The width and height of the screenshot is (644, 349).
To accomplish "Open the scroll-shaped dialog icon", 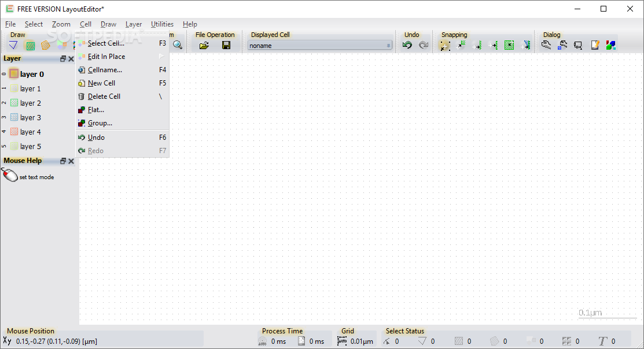I will (578, 45).
